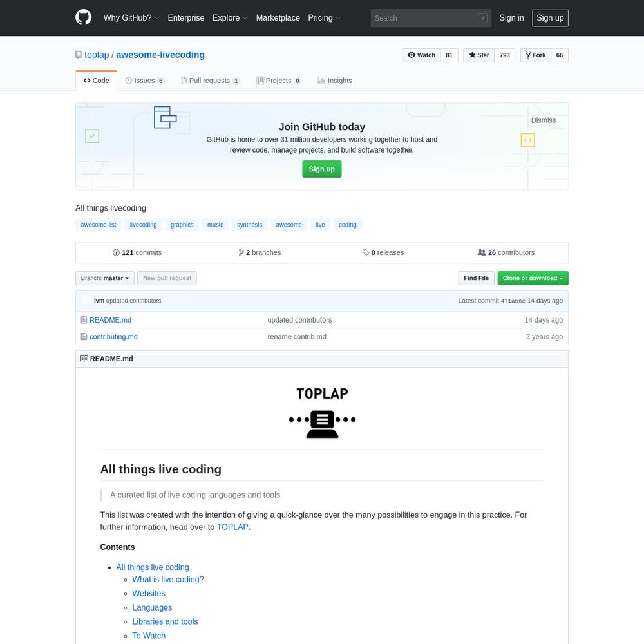
Task: Jump to the Websites section
Action: point(149,594)
